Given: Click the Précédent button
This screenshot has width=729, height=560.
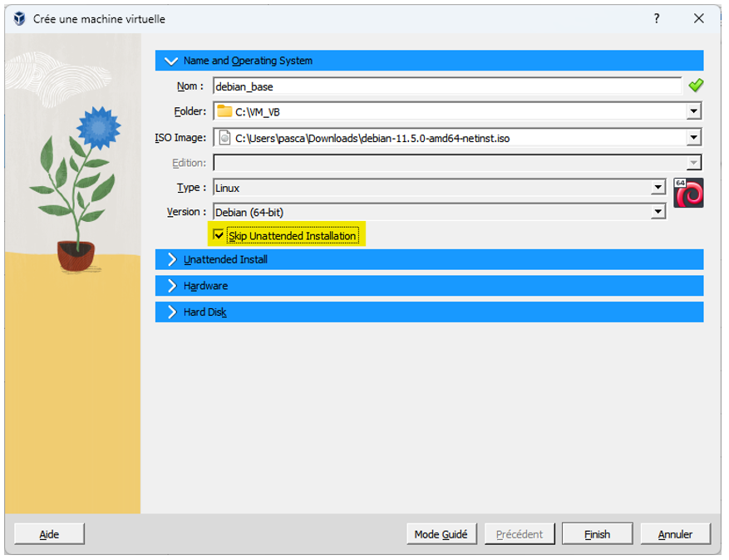Looking at the screenshot, I should click(520, 534).
